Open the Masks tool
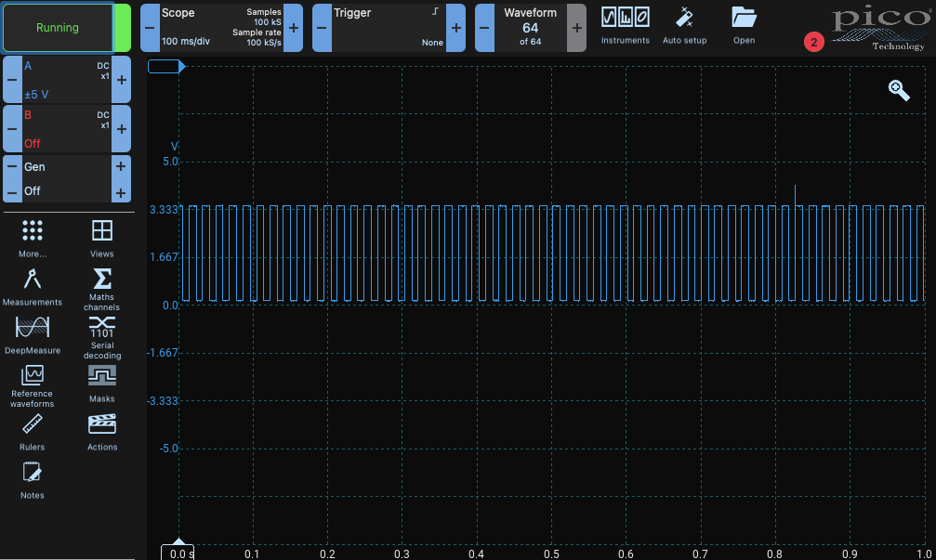936x560 pixels. (102, 384)
